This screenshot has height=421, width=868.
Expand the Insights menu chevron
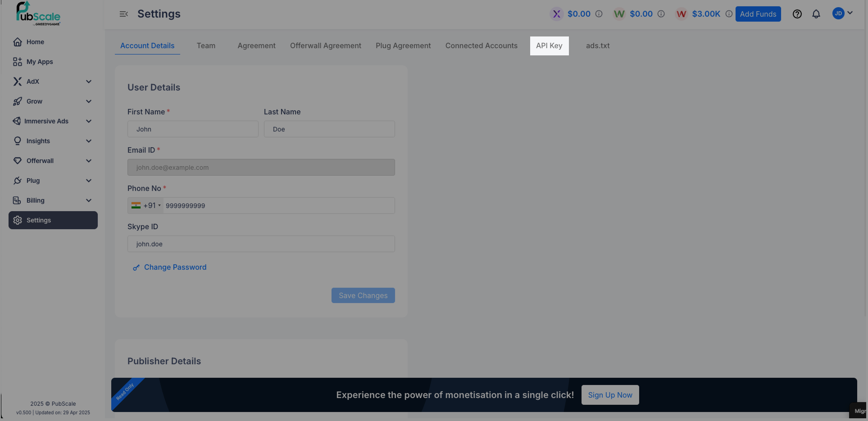point(89,141)
